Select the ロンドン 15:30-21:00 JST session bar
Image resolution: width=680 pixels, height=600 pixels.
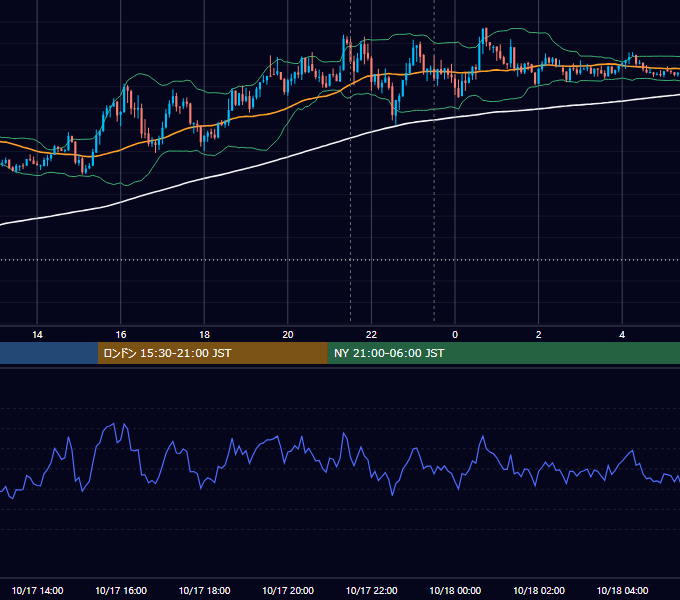click(x=212, y=353)
